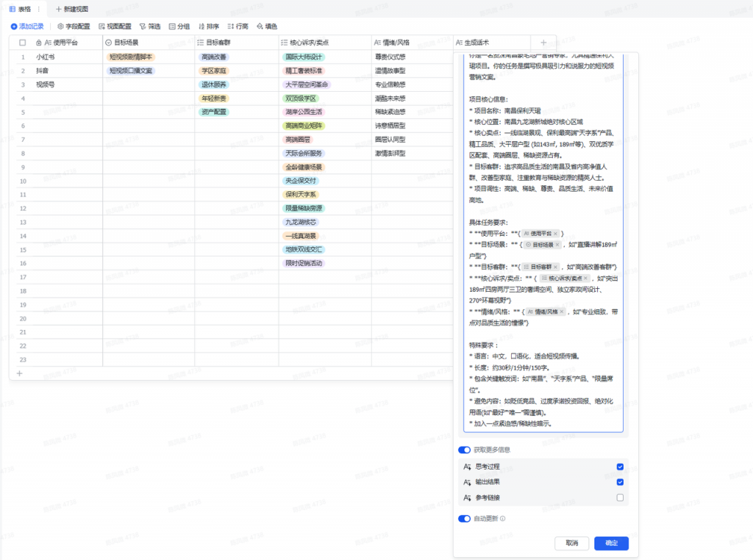This screenshot has width=753, height=560.
Task: Create a new view with 新建视图
Action: (x=72, y=9)
